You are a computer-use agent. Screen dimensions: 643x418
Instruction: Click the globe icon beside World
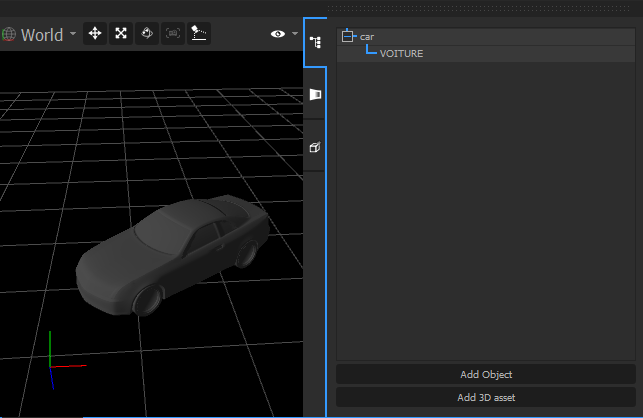coord(9,35)
